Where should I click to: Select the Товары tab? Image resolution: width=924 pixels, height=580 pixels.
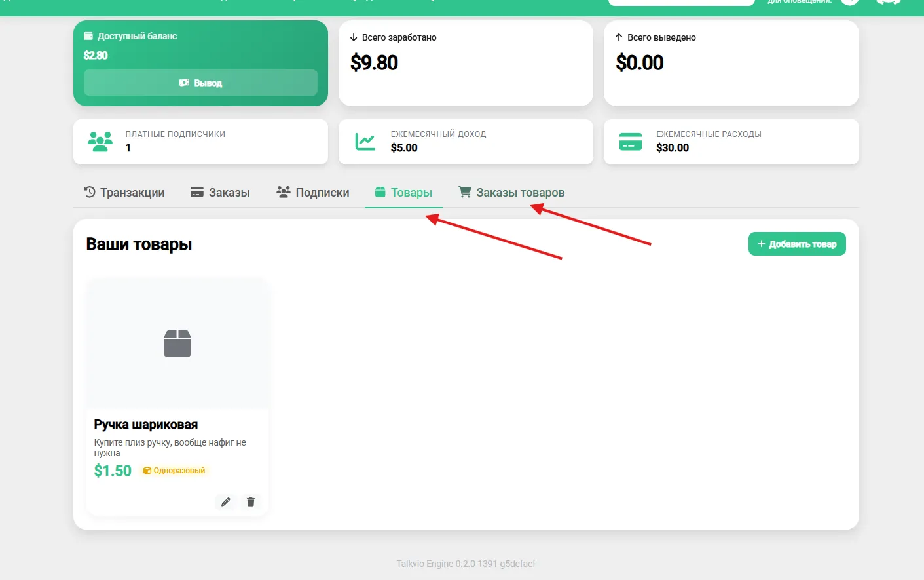403,192
